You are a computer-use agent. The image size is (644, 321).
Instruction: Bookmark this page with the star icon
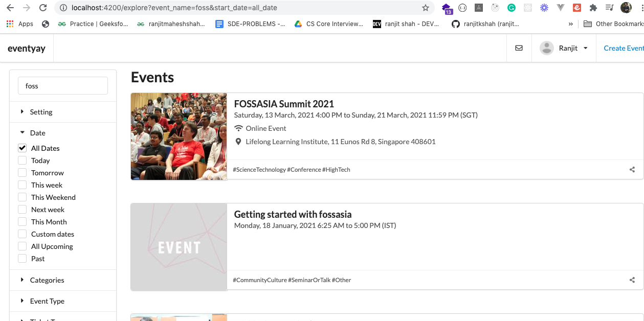click(426, 8)
